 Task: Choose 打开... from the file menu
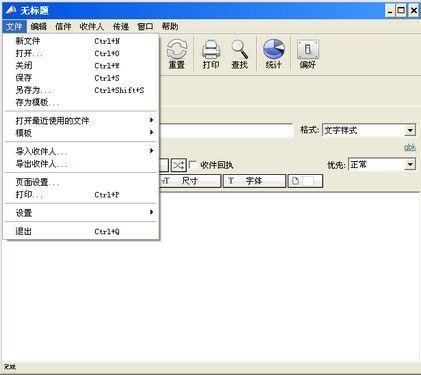point(81,53)
